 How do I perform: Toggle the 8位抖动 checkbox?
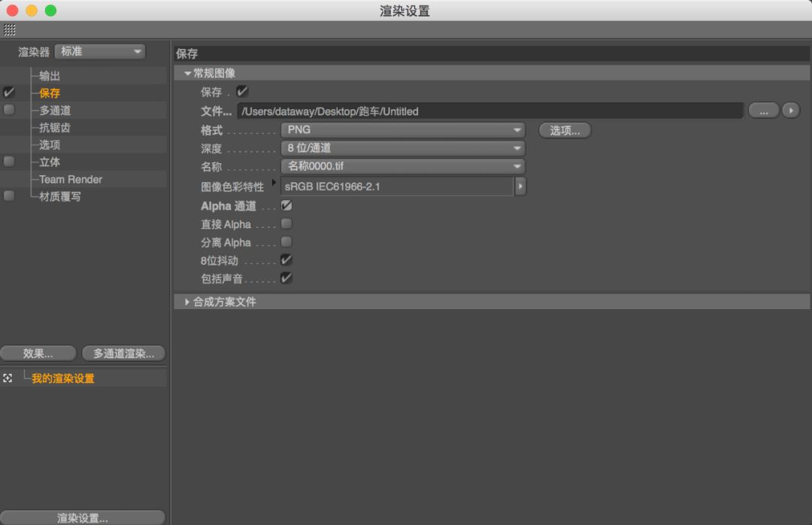tap(286, 259)
